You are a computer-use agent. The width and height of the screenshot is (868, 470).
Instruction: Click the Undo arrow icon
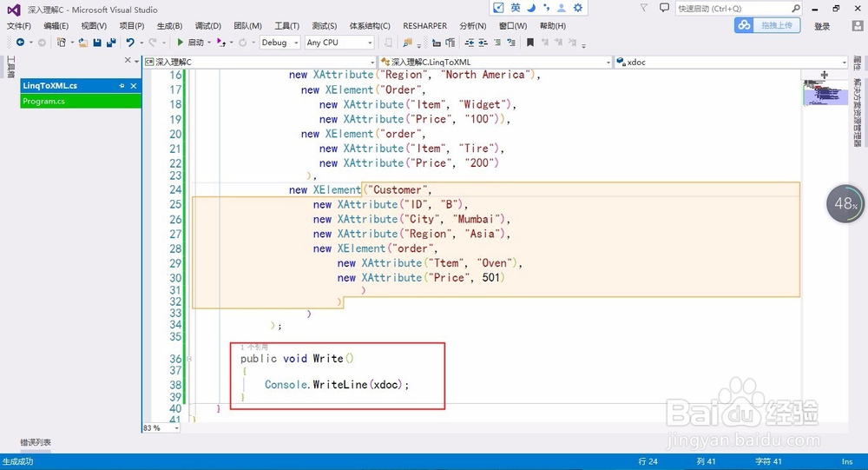click(130, 42)
